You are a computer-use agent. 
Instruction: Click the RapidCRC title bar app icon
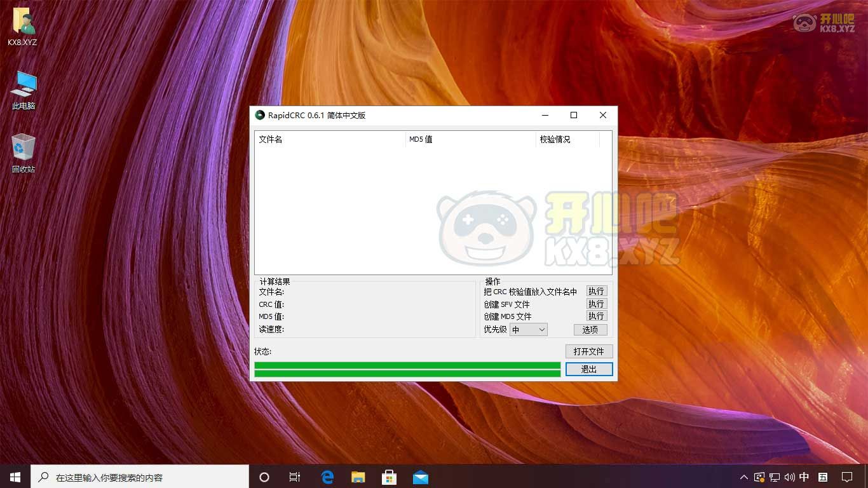pyautogui.click(x=259, y=115)
